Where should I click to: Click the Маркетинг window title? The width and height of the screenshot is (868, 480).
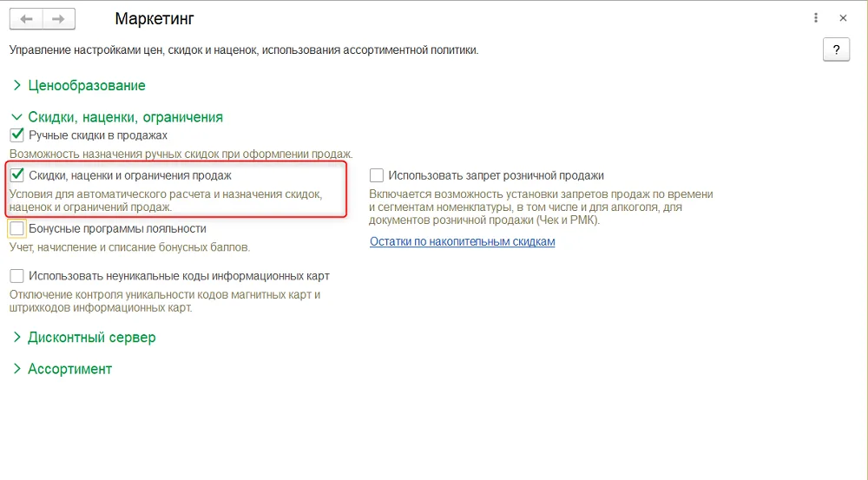click(155, 19)
